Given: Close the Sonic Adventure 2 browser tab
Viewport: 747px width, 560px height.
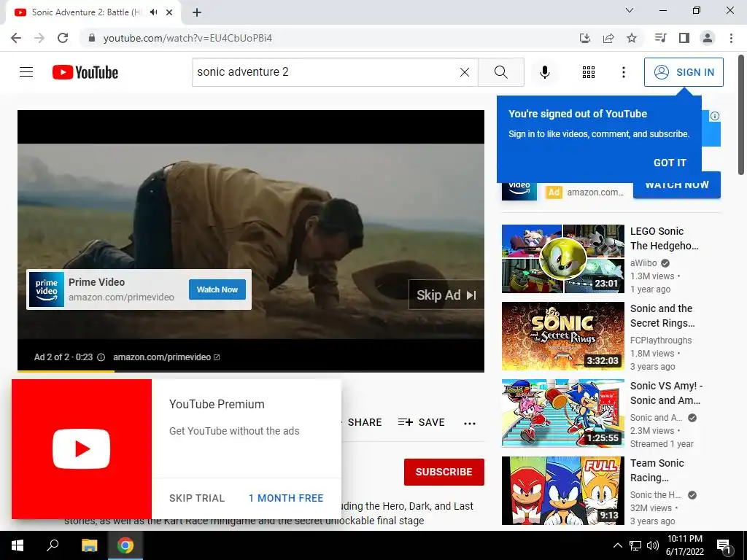Looking at the screenshot, I should [169, 12].
